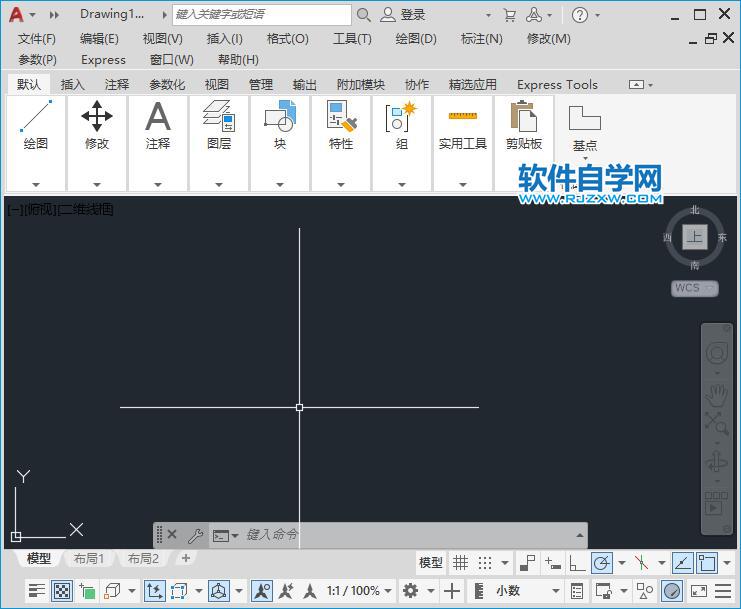Image resolution: width=741 pixels, height=609 pixels.
Task: Click the Zoom Extents navigation bar tool
Action: pyautogui.click(x=716, y=423)
